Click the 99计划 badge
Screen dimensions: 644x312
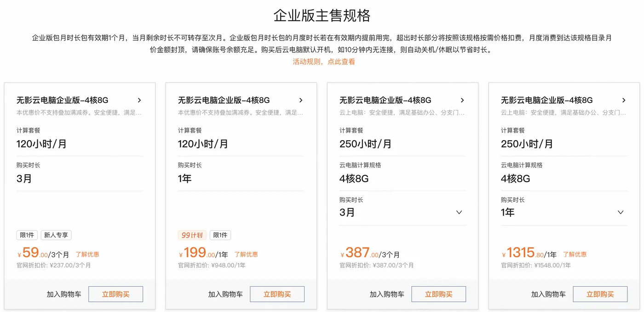pos(192,235)
